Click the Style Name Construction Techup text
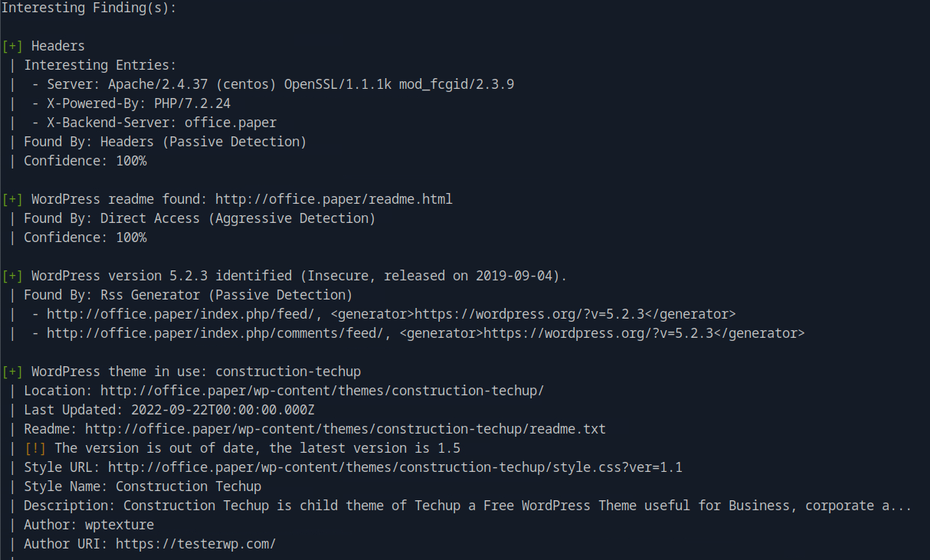The width and height of the screenshot is (930, 560). (188, 486)
